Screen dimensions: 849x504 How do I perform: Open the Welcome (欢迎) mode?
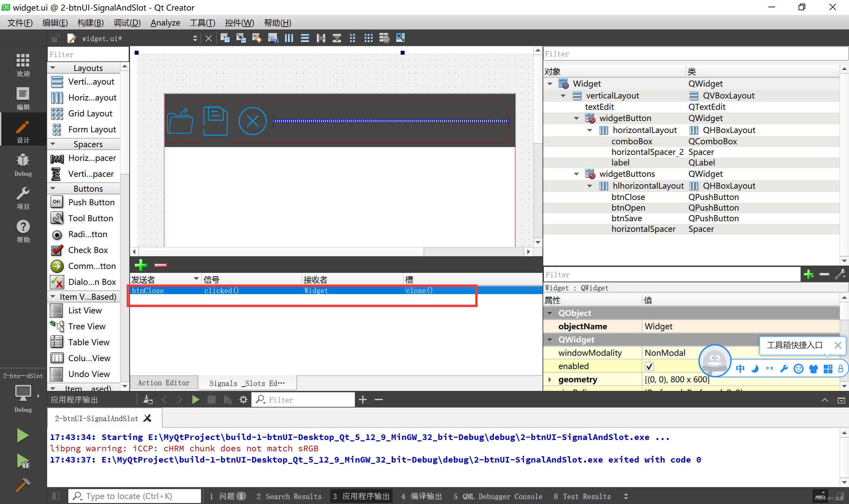click(23, 65)
